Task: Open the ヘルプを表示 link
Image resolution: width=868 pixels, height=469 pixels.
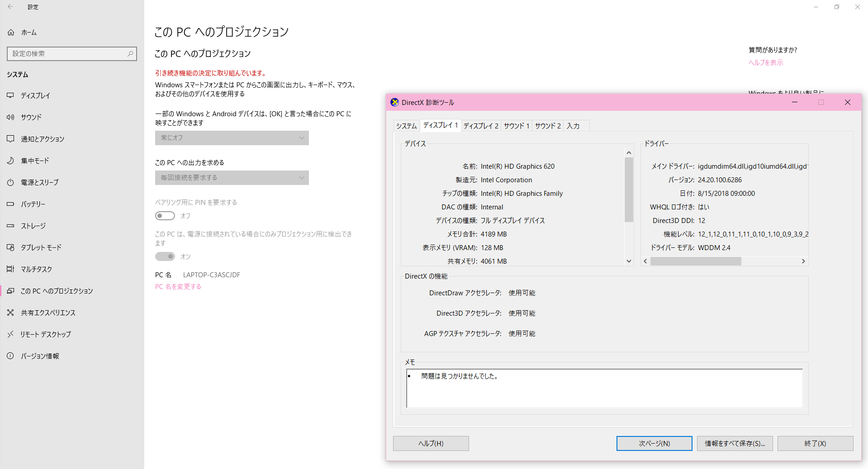Action: tap(766, 63)
